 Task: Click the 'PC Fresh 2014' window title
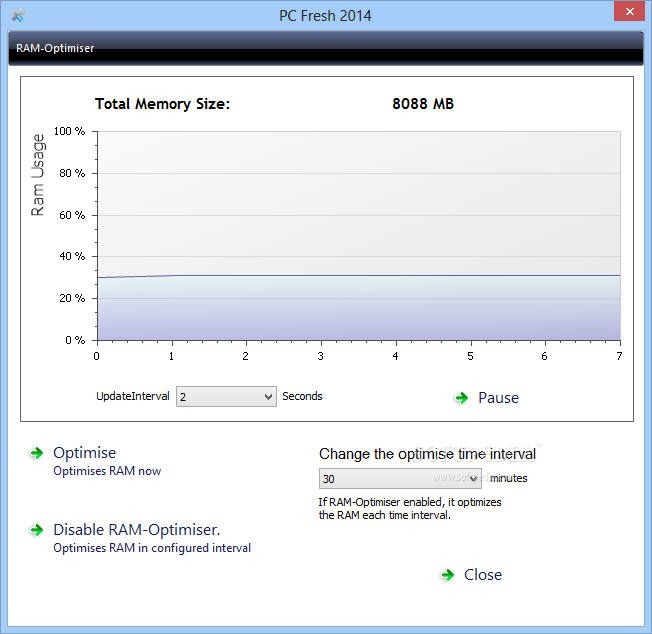(x=325, y=16)
